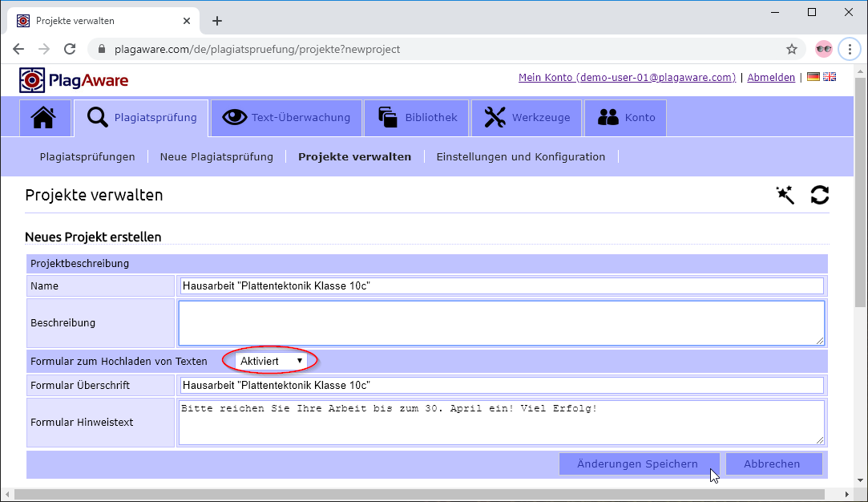
Task: Open Mein Konto account link
Action: 628,78
